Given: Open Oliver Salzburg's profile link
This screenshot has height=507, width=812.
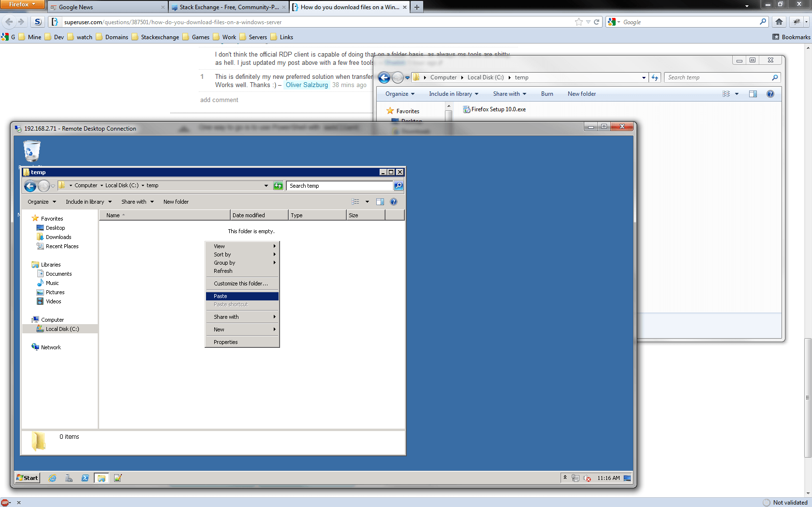Looking at the screenshot, I should click(307, 85).
